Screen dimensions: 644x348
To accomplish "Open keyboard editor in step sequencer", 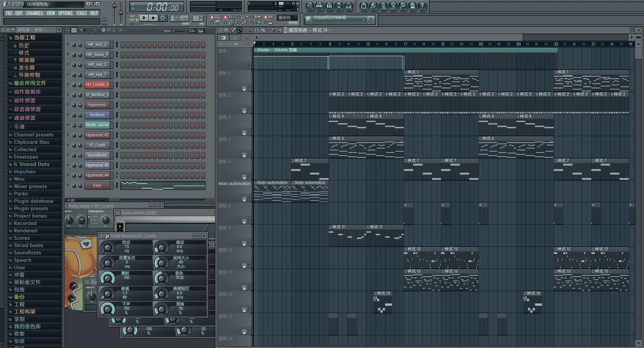I will (201, 31).
